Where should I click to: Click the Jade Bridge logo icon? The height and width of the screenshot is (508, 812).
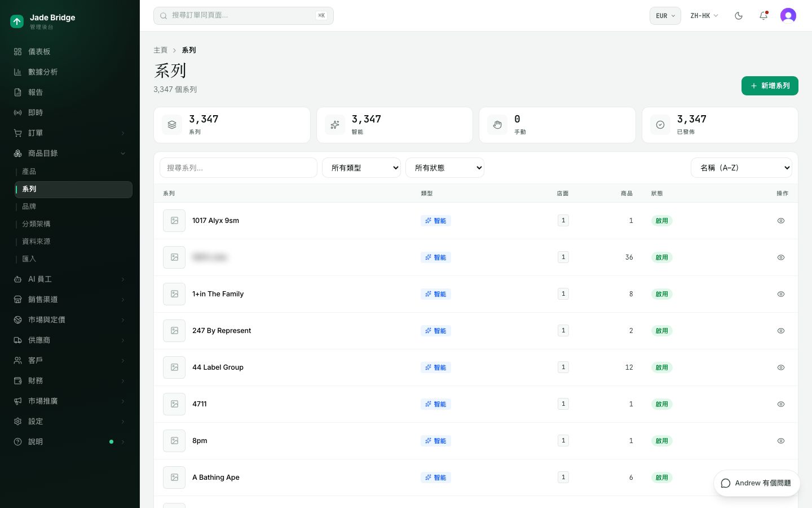17,21
